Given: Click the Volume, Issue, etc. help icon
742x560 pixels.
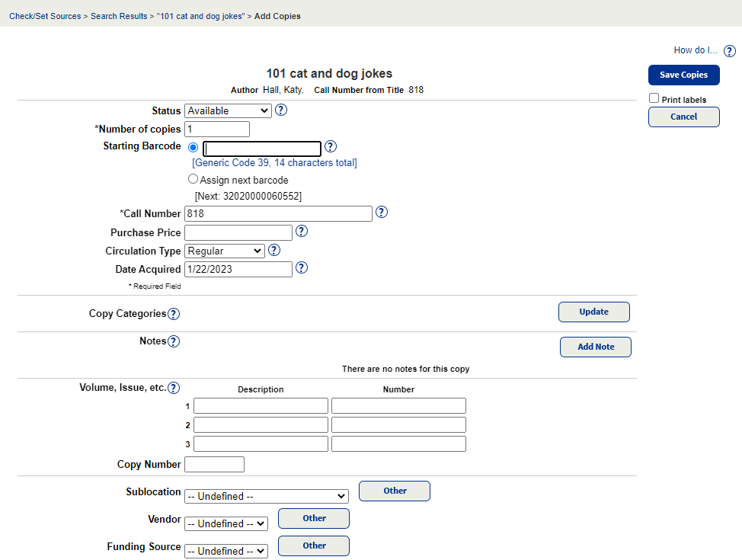Looking at the screenshot, I should point(174,388).
